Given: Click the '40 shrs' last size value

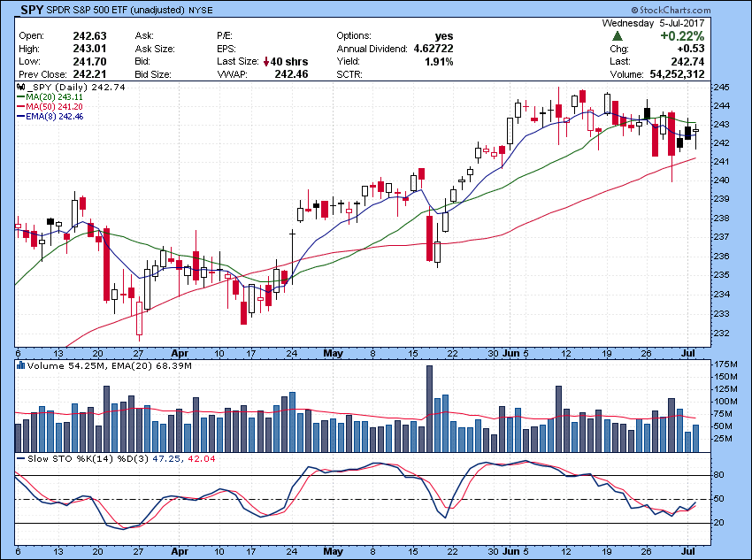Looking at the screenshot, I should [289, 61].
